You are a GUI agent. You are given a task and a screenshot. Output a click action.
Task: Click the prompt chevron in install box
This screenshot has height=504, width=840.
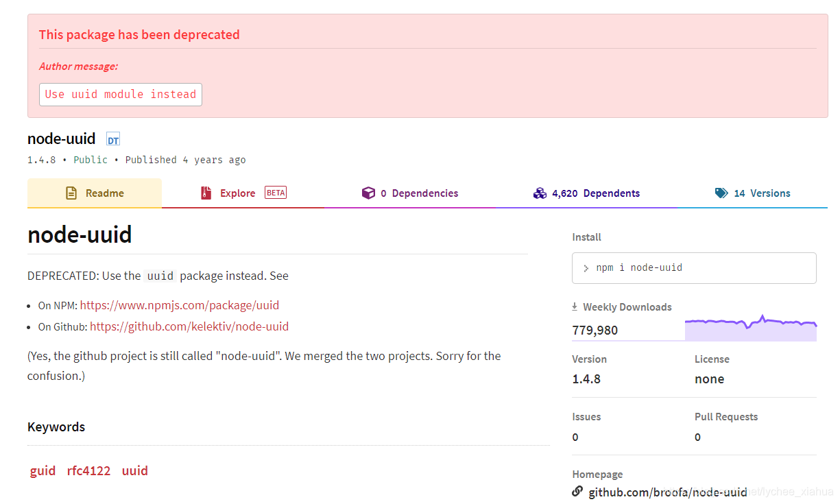click(586, 268)
